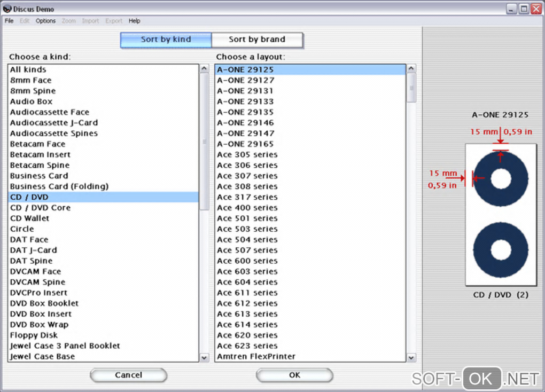This screenshot has width=545, height=392.
Task: Select 'A-ONE 29127' layout
Action: tap(310, 80)
